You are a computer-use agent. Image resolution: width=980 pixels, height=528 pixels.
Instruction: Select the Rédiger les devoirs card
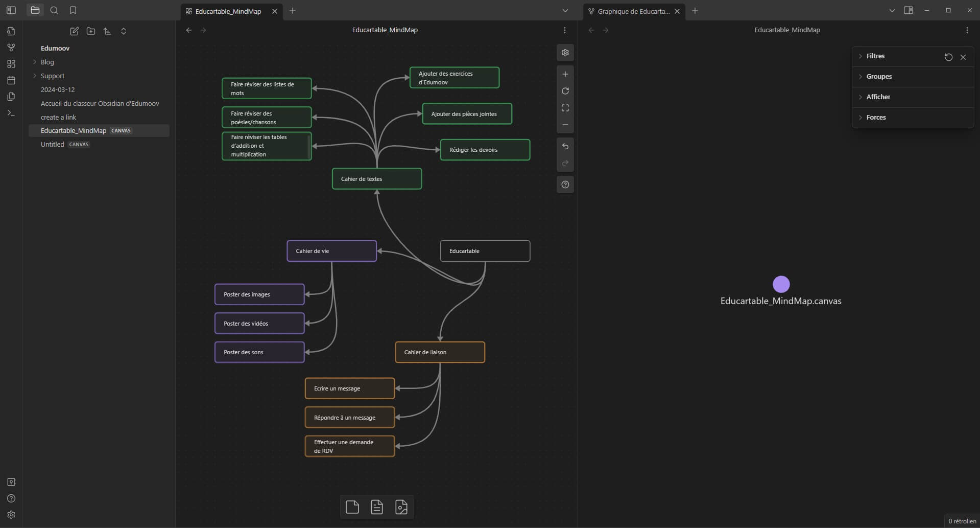(485, 150)
